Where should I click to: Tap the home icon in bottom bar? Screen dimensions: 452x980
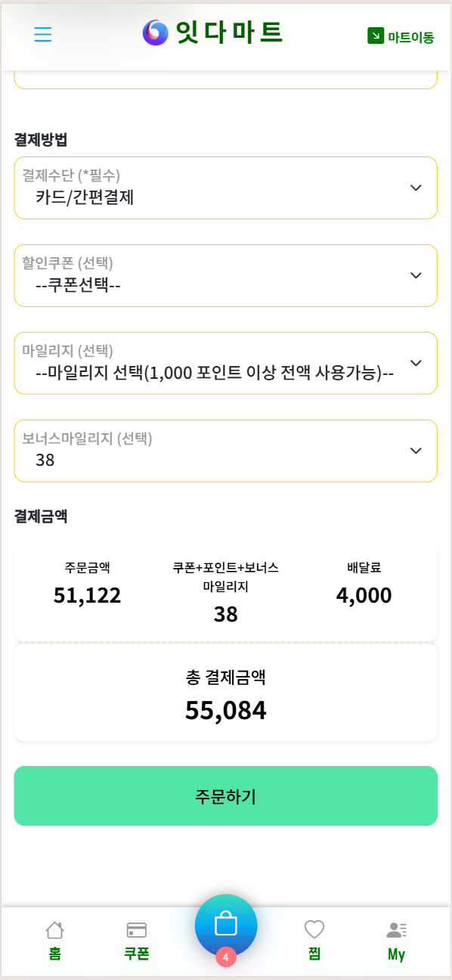tap(54, 929)
